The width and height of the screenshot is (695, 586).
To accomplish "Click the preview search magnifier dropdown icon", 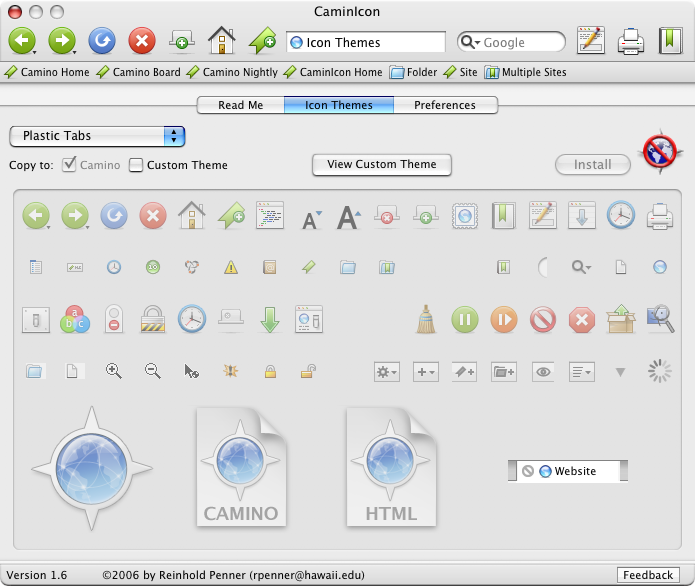I will coord(581,267).
